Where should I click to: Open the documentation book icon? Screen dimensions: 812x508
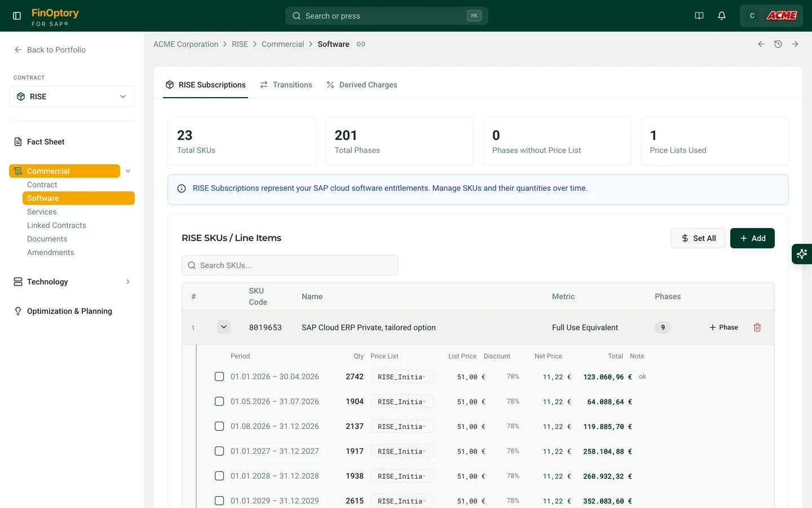pyautogui.click(x=699, y=16)
